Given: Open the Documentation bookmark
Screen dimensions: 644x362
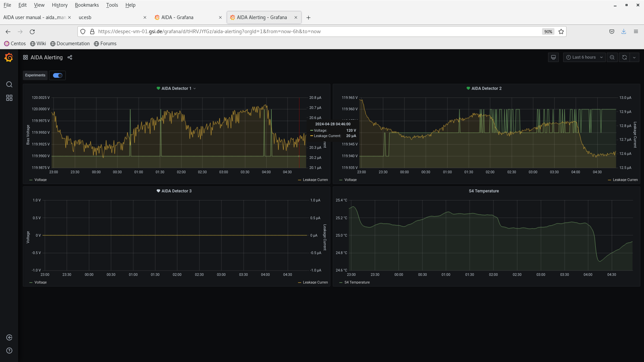Looking at the screenshot, I should 70,44.
